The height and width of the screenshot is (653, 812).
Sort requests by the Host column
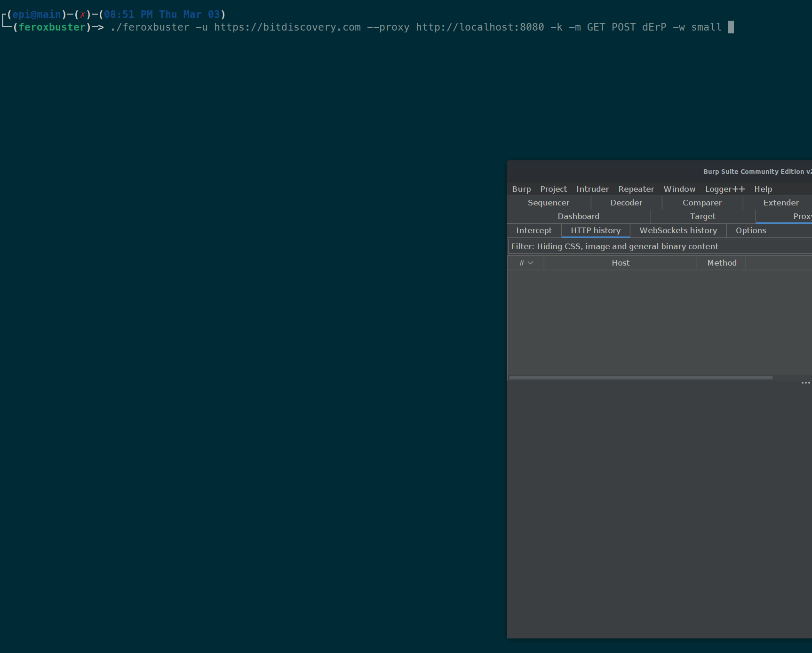coord(620,263)
